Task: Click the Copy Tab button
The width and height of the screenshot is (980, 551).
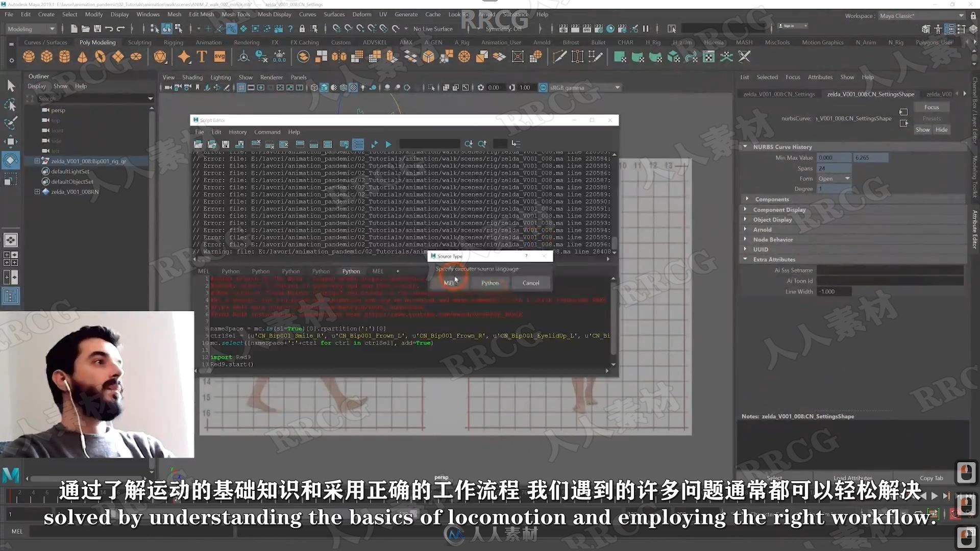Action: point(932,478)
